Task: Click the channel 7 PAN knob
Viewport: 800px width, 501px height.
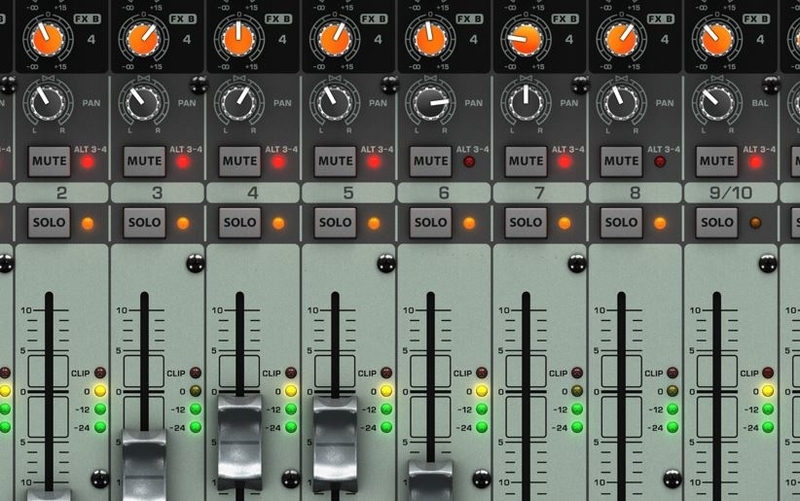Action: (x=525, y=102)
